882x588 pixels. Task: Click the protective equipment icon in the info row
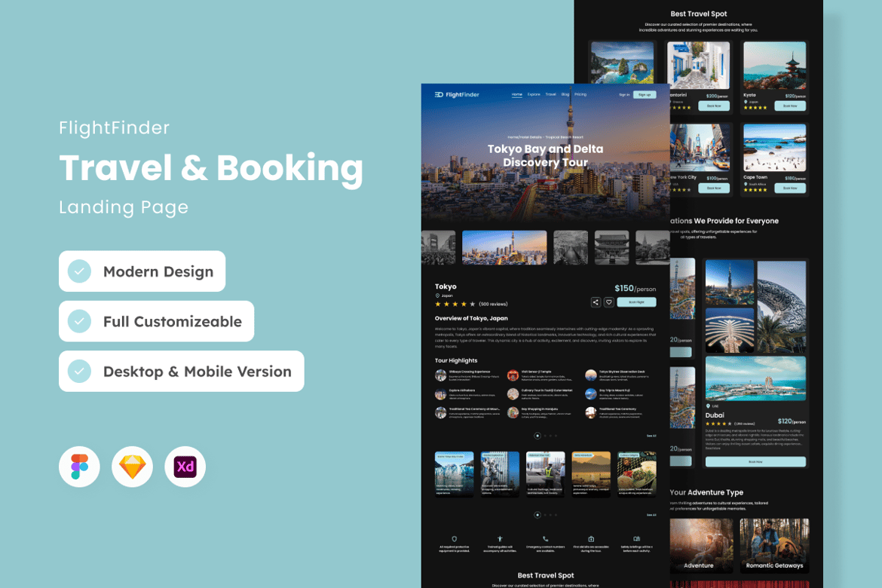(x=455, y=538)
